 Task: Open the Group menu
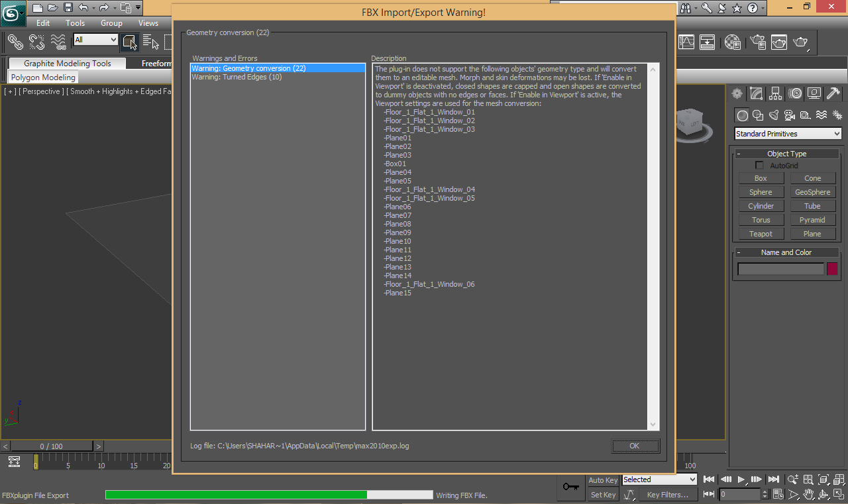click(111, 23)
